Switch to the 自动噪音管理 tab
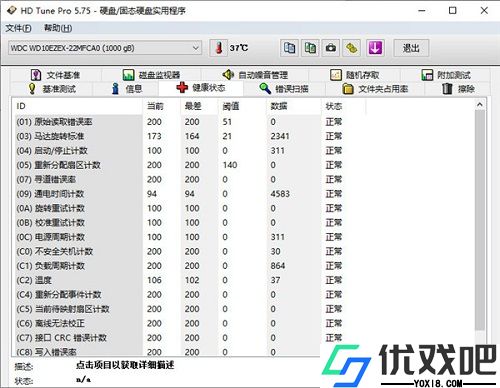The width and height of the screenshot is (500, 388). pos(255,75)
